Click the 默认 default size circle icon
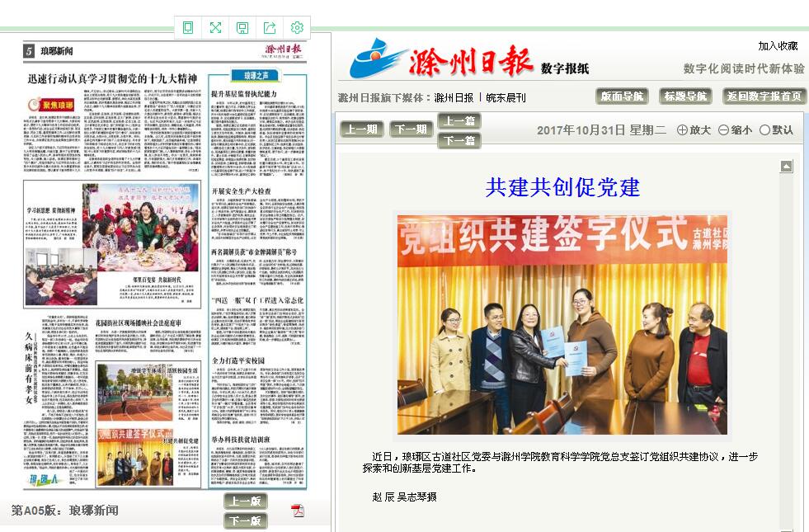809x532 pixels. point(765,130)
